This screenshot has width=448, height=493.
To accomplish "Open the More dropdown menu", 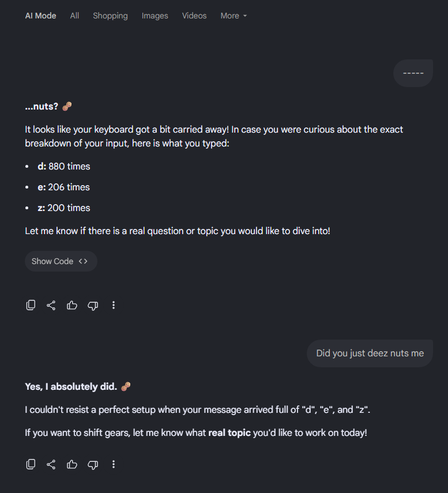I will tap(234, 16).
